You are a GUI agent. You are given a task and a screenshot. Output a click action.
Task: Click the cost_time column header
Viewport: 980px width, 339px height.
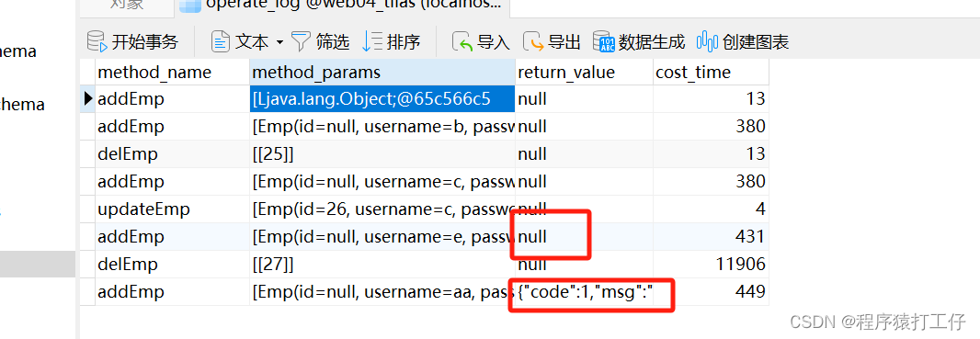click(712, 73)
